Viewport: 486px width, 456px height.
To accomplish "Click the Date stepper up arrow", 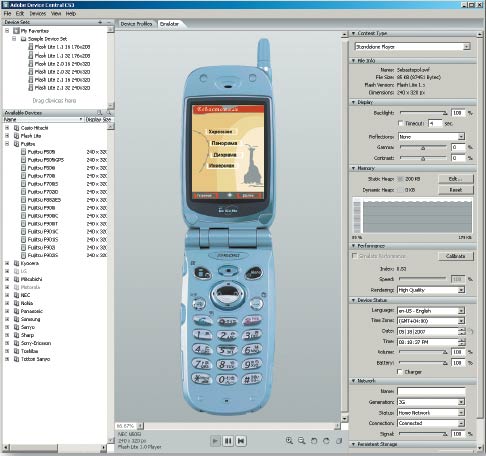I will [x=462, y=330].
